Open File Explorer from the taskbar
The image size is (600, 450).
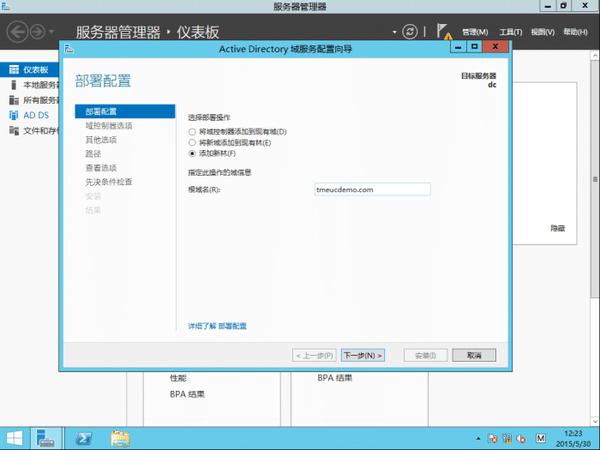[120, 439]
